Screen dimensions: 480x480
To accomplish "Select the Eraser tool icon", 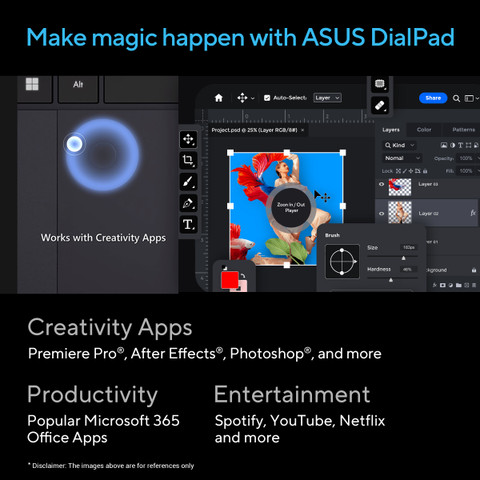I will (380, 105).
